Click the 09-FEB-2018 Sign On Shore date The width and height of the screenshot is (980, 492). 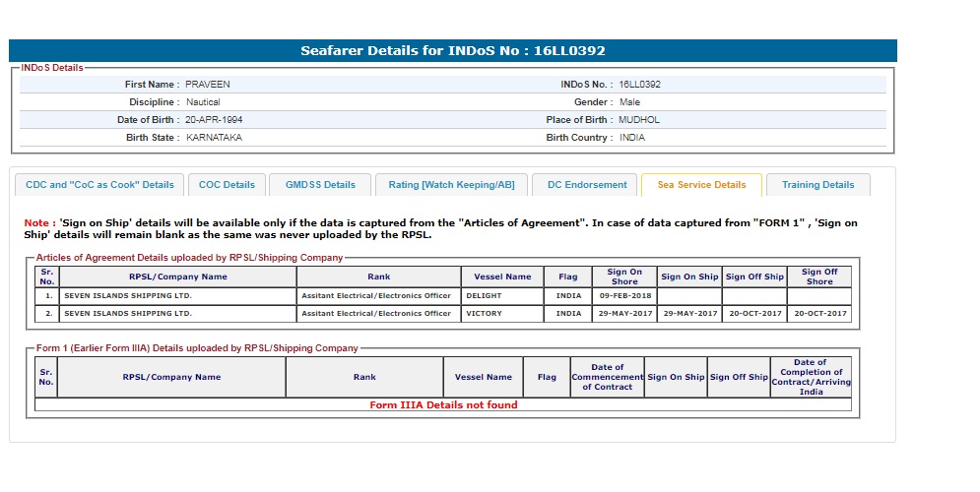coord(623,295)
